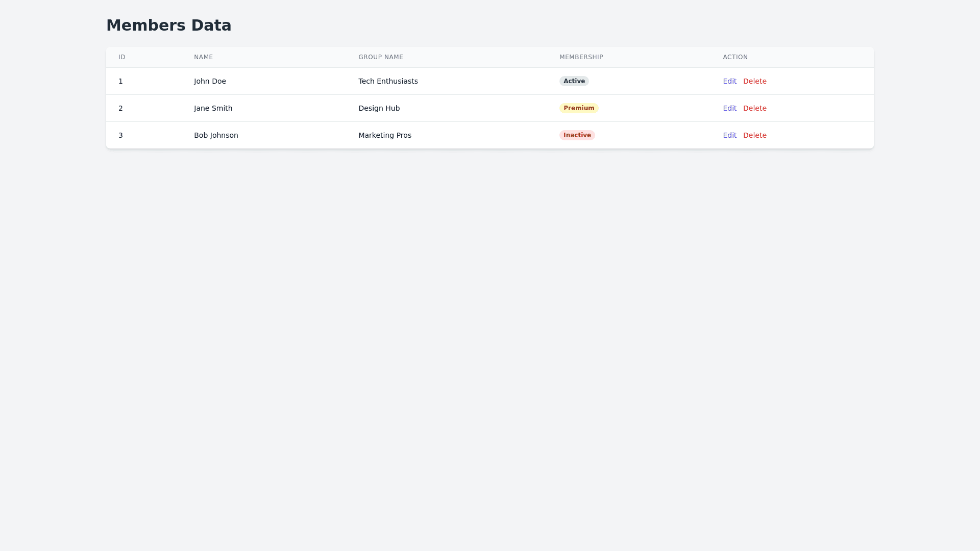Click Edit link for John Doe
This screenshot has width=980, height=551.
pos(729,81)
